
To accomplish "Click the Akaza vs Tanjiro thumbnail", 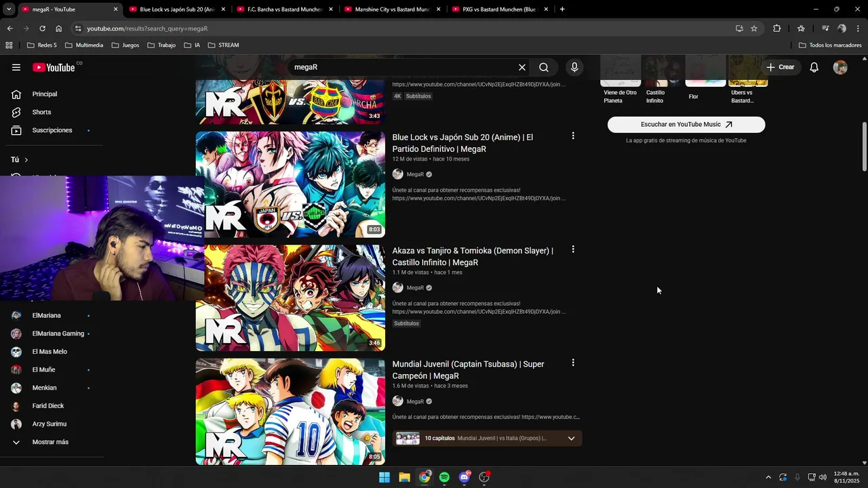I will 290,298.
